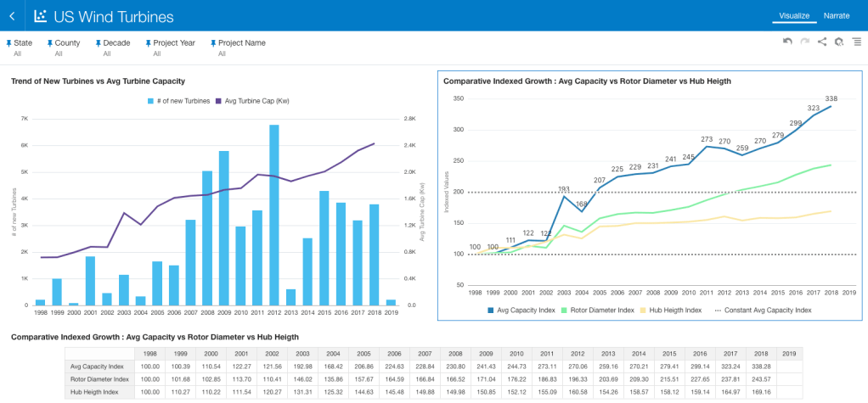Open the County filter All value
This screenshot has width=868, height=403.
coord(59,53)
